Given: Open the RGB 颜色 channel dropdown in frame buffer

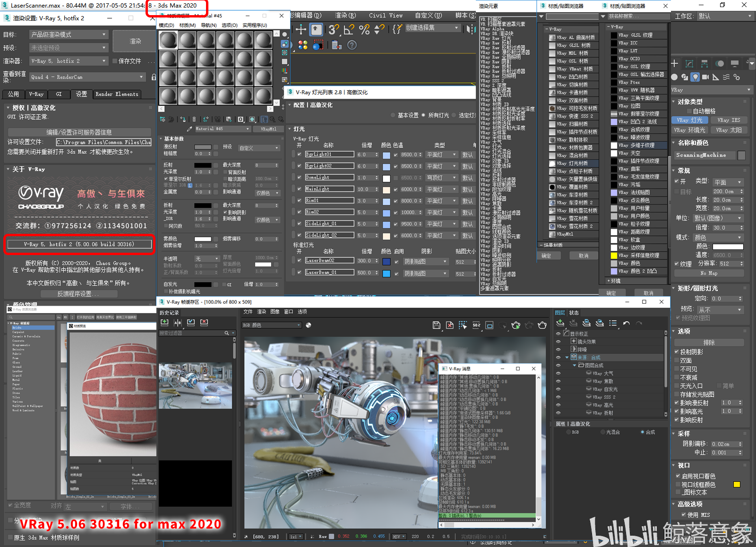Looking at the screenshot, I should click(272, 325).
